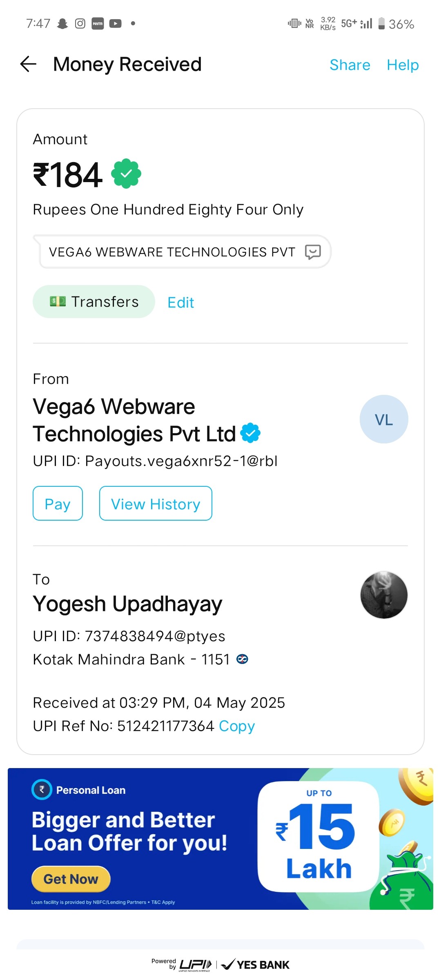Copy the UPI Ref No
Image resolution: width=441 pixels, height=980 pixels.
[237, 726]
